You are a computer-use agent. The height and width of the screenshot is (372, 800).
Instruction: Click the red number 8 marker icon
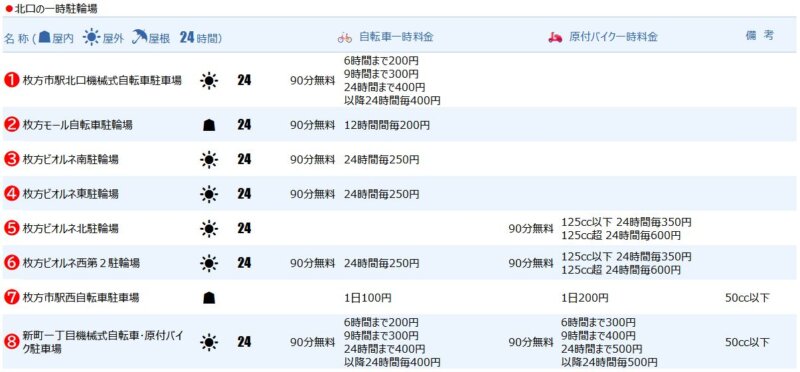coord(11,342)
